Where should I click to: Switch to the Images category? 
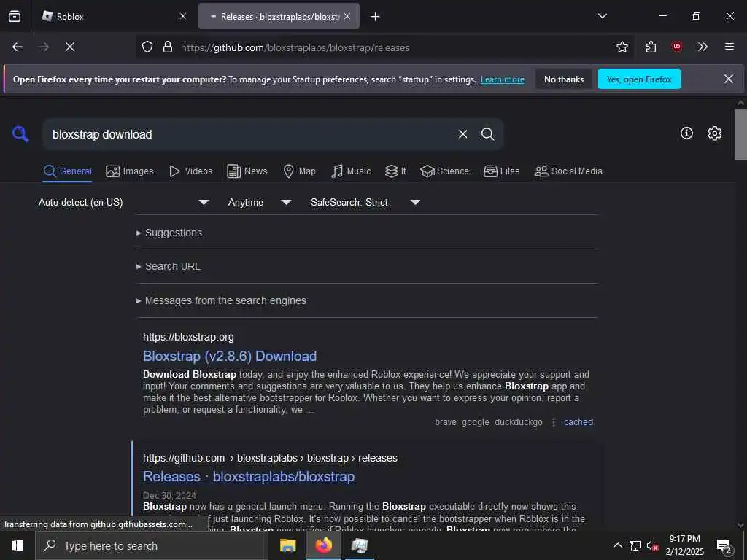130,171
